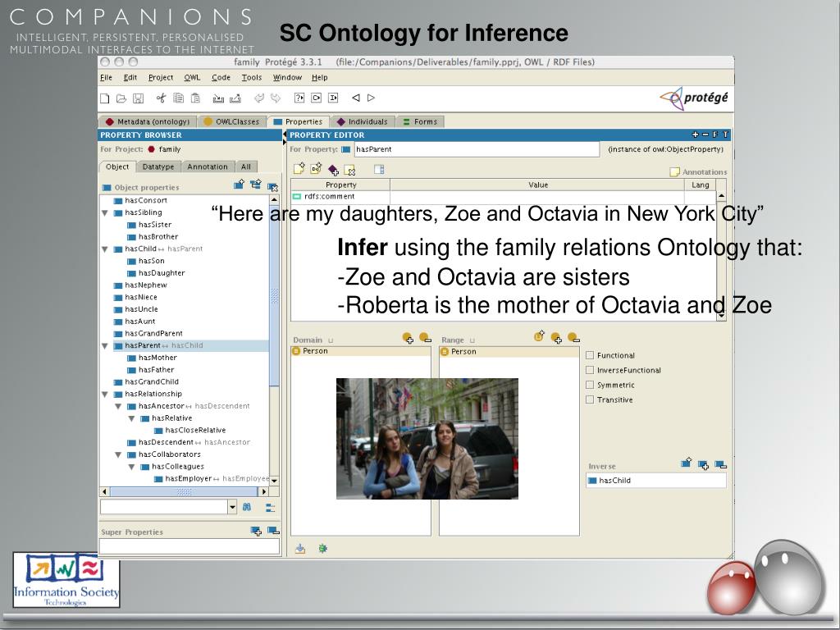This screenshot has width=840, height=630.
Task: Click the Save project floppy icon
Action: (138, 98)
